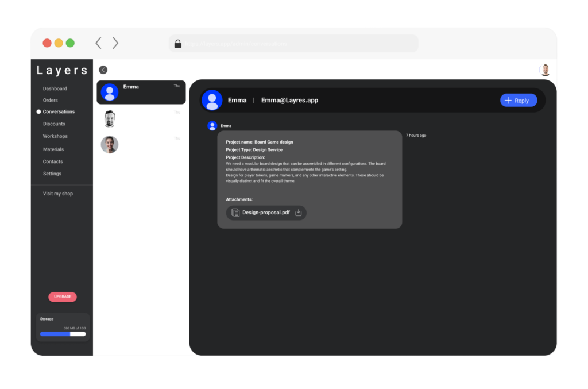Click Emma's avatar in the message header
The width and height of the screenshot is (588, 389).
[212, 100]
